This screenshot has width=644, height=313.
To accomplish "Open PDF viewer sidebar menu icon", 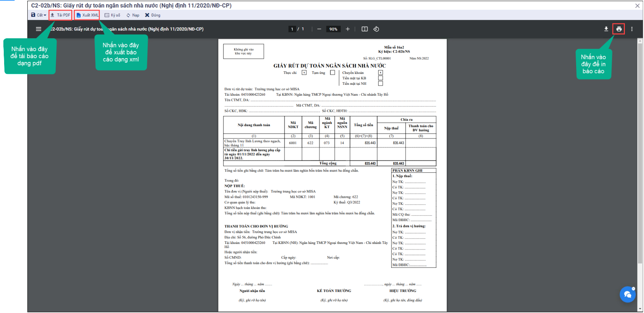I will [39, 29].
